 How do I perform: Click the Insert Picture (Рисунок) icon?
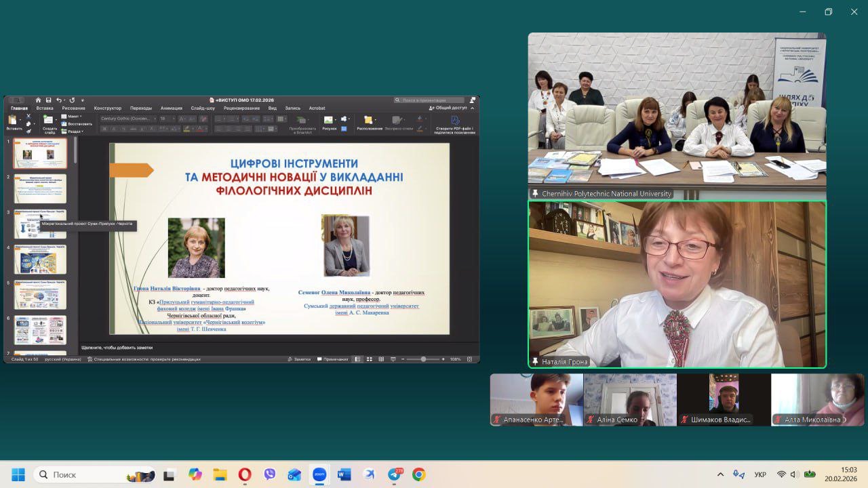point(328,121)
